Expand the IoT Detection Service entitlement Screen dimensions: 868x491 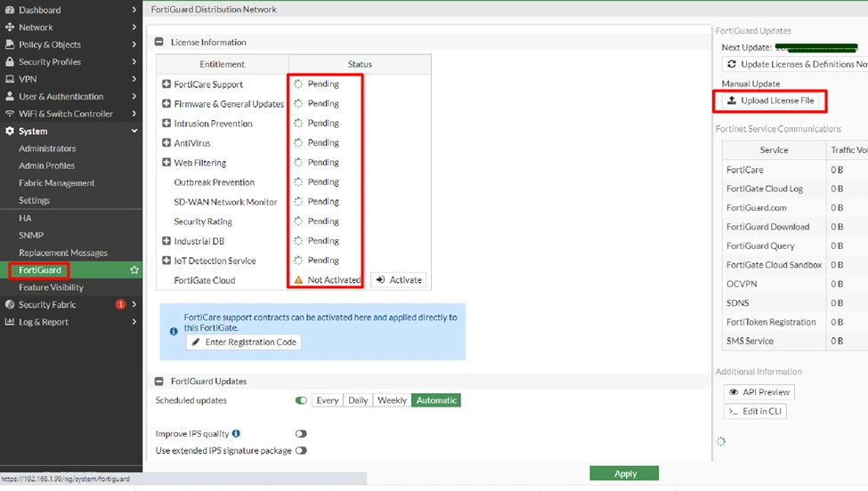pos(166,261)
